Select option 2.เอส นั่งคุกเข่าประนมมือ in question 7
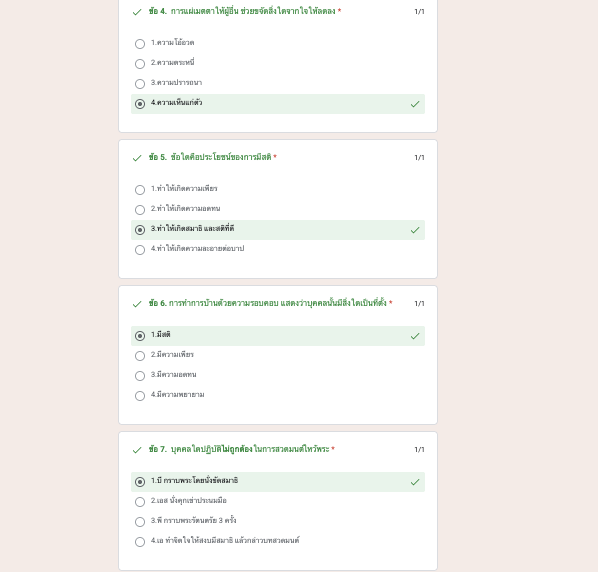The width and height of the screenshot is (598, 572). pyautogui.click(x=140, y=501)
